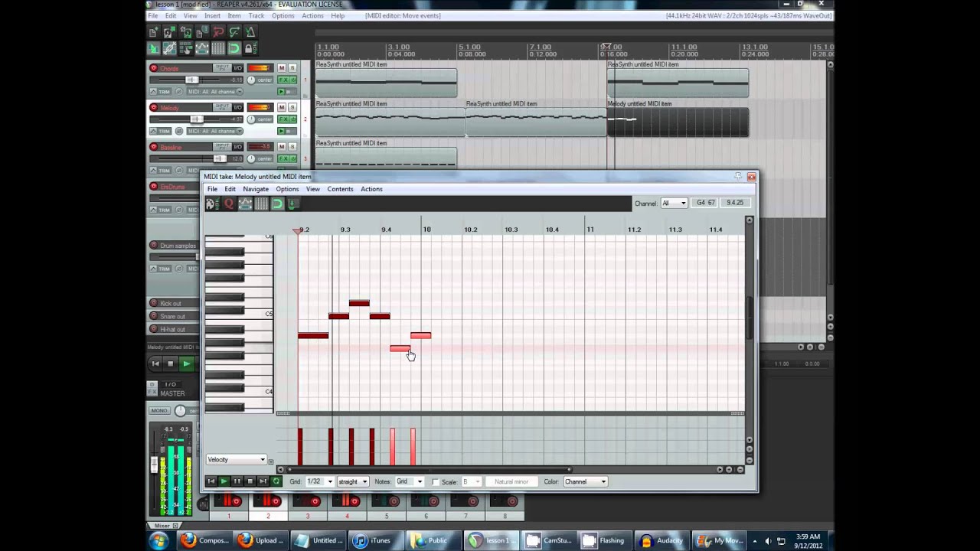Toggle grid lines icon in main toolbar

[x=218, y=48]
